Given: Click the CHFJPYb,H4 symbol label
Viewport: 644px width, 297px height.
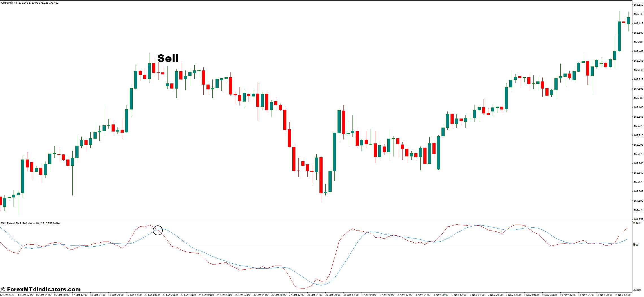Looking at the screenshot, I should click(x=9, y=3).
